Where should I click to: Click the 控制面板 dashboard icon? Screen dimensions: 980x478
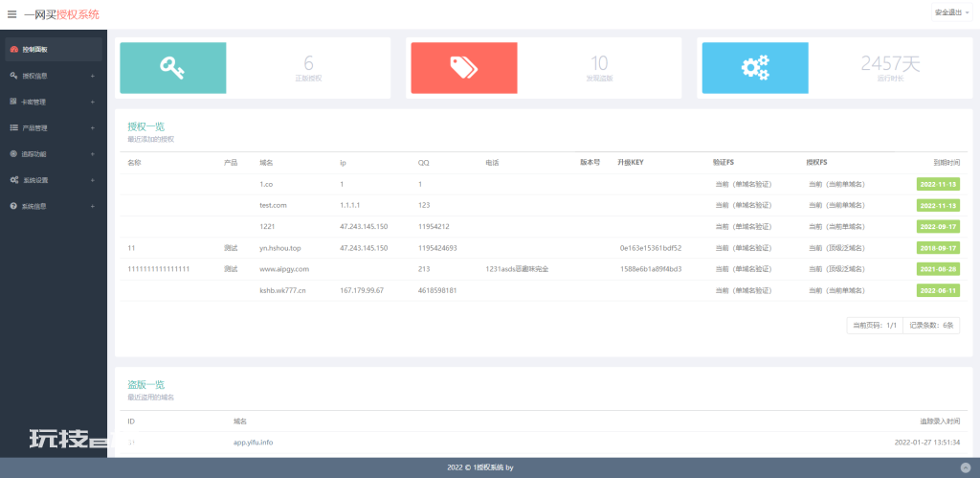(13, 50)
